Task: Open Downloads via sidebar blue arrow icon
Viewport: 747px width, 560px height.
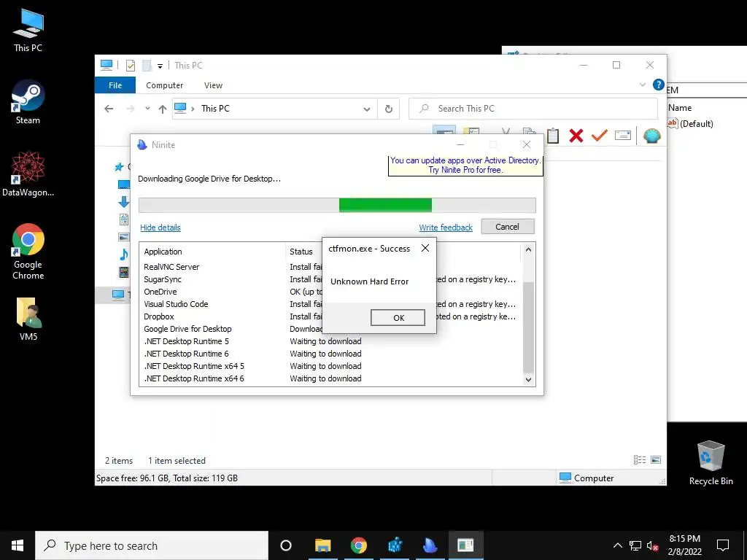Action: pos(124,201)
